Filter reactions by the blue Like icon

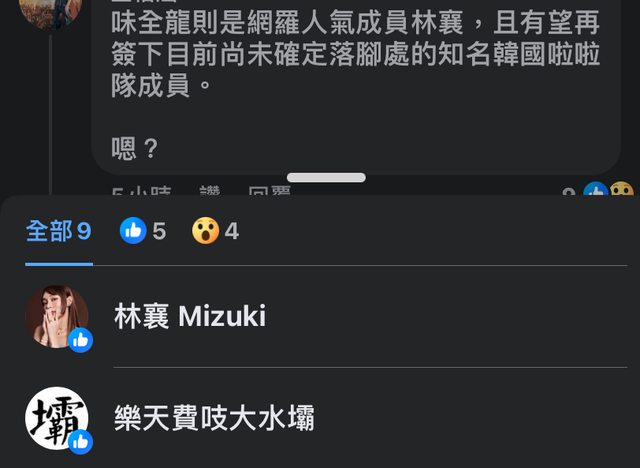(x=133, y=231)
